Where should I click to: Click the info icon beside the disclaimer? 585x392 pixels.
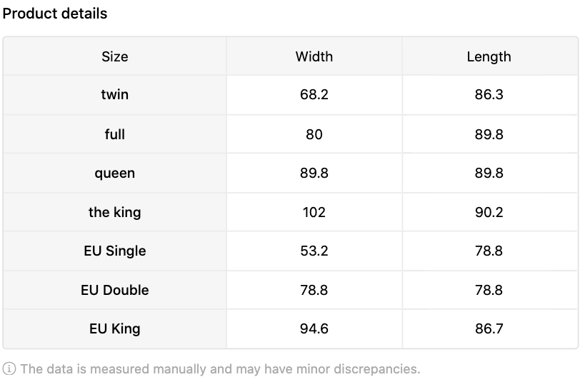tap(9, 369)
